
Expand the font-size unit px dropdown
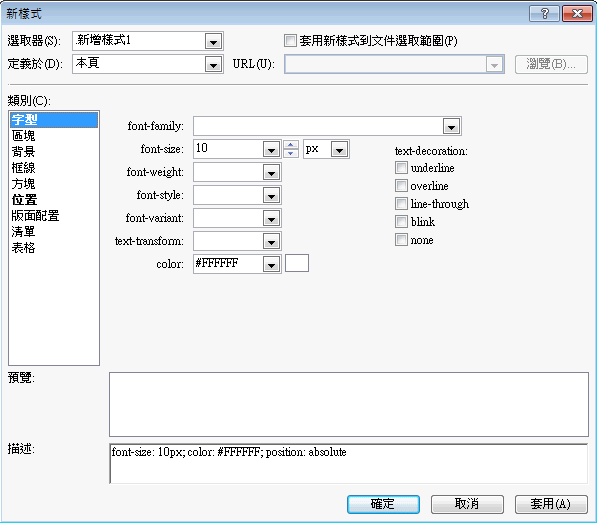[x=339, y=149]
